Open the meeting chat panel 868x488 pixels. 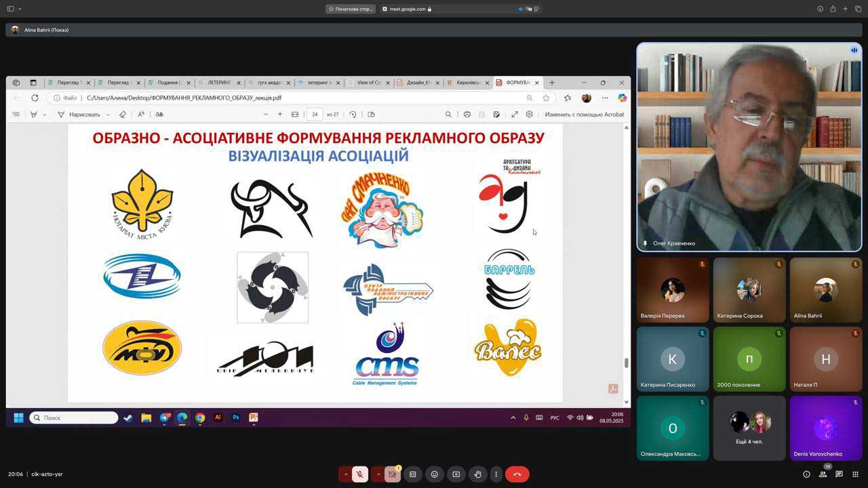pos(839,474)
